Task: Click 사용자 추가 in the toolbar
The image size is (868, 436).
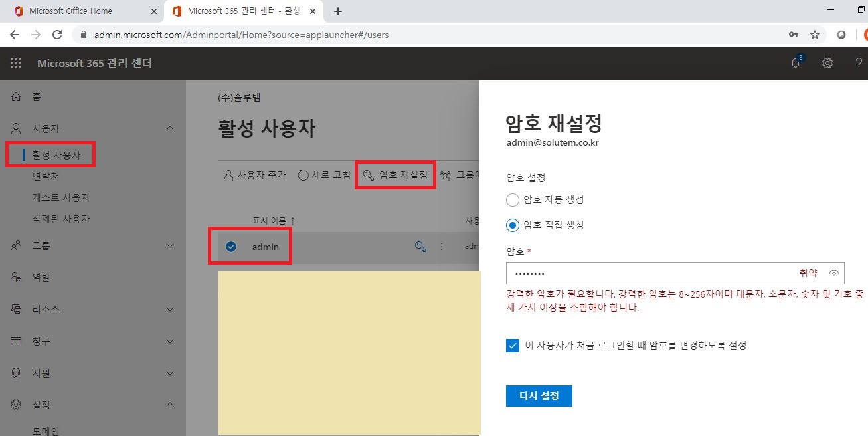Action: click(255, 175)
